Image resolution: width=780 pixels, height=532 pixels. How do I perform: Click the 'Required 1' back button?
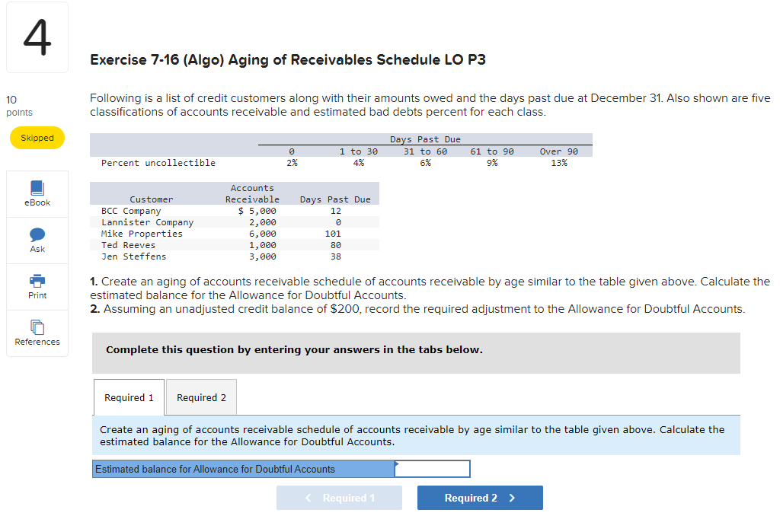[x=339, y=498]
